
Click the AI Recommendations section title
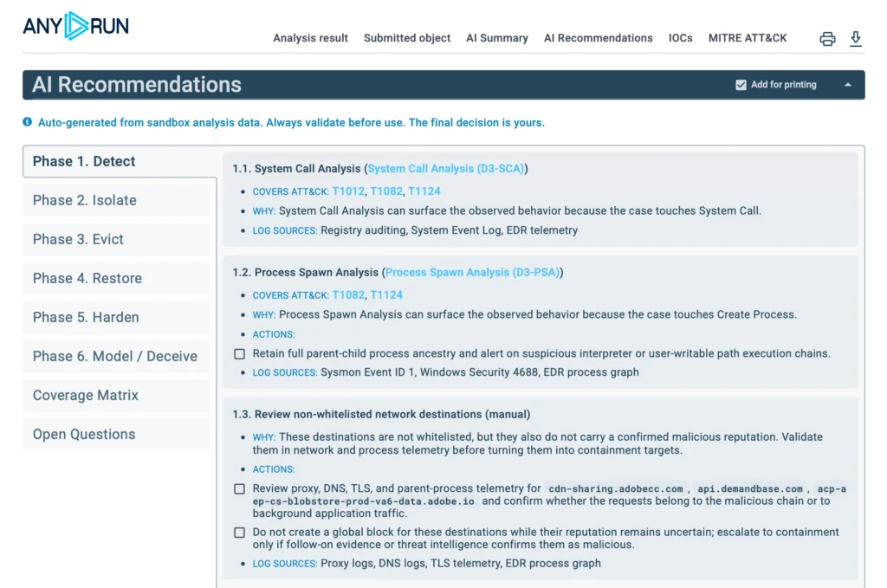(x=137, y=85)
